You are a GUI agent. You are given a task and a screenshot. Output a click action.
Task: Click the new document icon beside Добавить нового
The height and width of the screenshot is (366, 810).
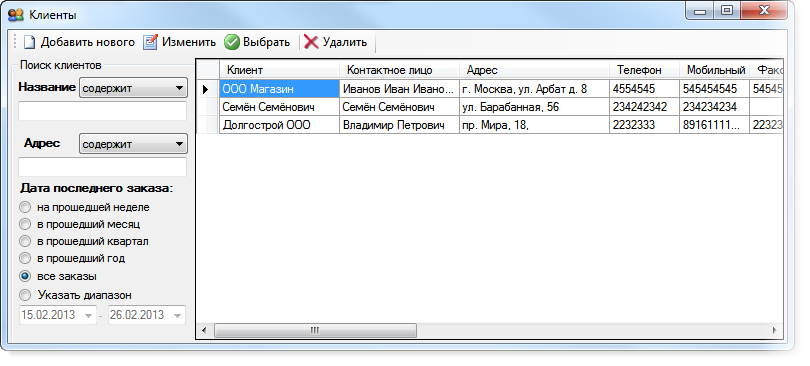(29, 42)
